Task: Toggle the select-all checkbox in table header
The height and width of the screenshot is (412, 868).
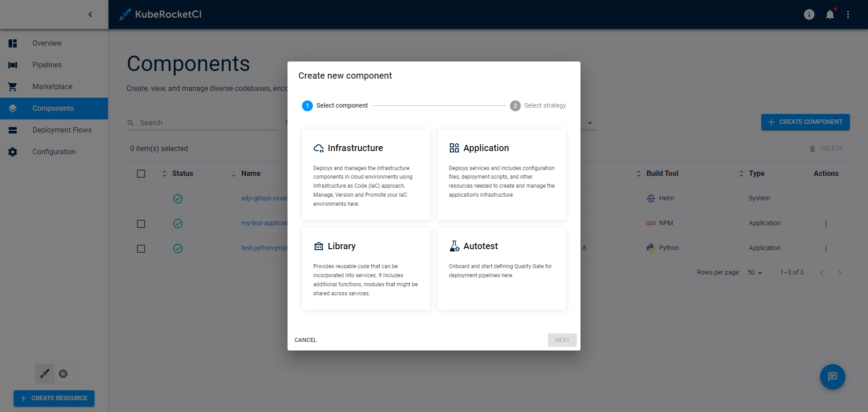Action: click(x=141, y=174)
